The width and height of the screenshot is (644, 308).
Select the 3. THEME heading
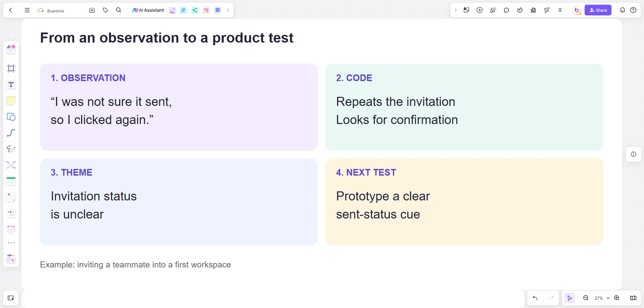[x=71, y=172]
